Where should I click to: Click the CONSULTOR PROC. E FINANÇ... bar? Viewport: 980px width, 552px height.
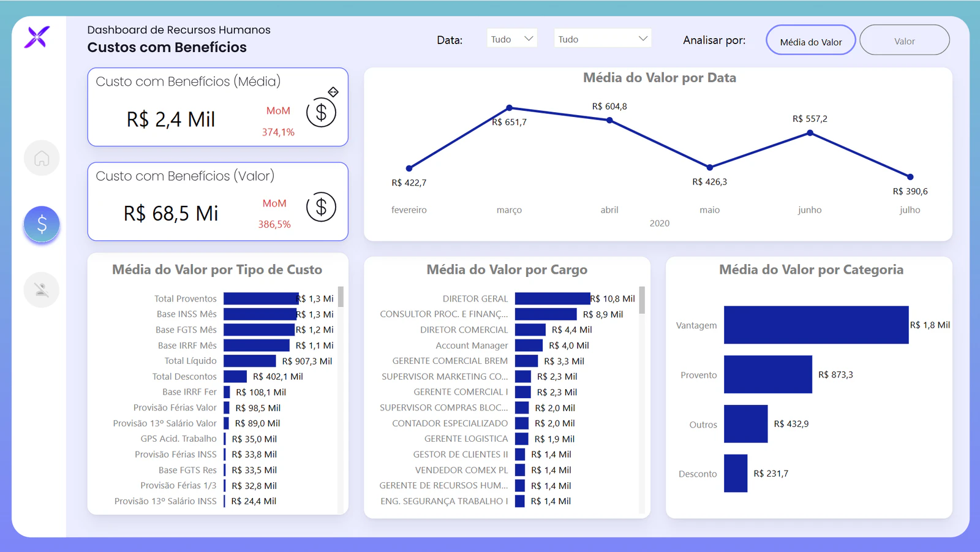pos(546,314)
